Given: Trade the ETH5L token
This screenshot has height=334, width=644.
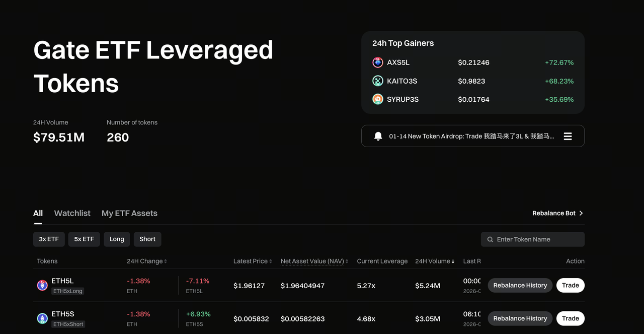Looking at the screenshot, I should 571,285.
